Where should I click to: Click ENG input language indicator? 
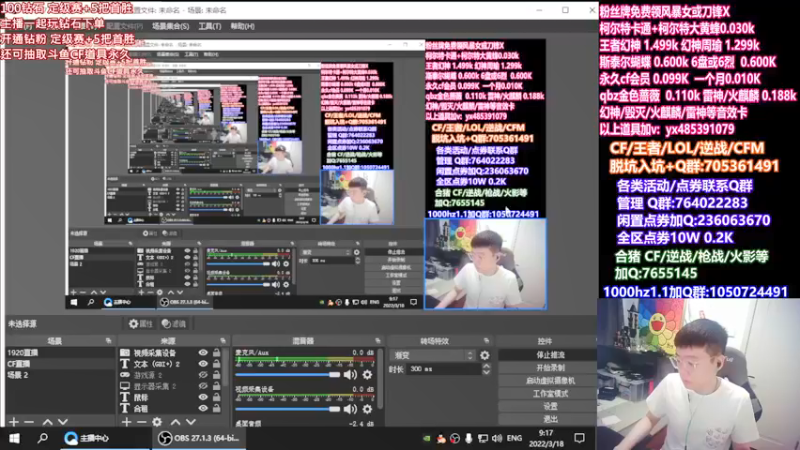[x=514, y=438]
